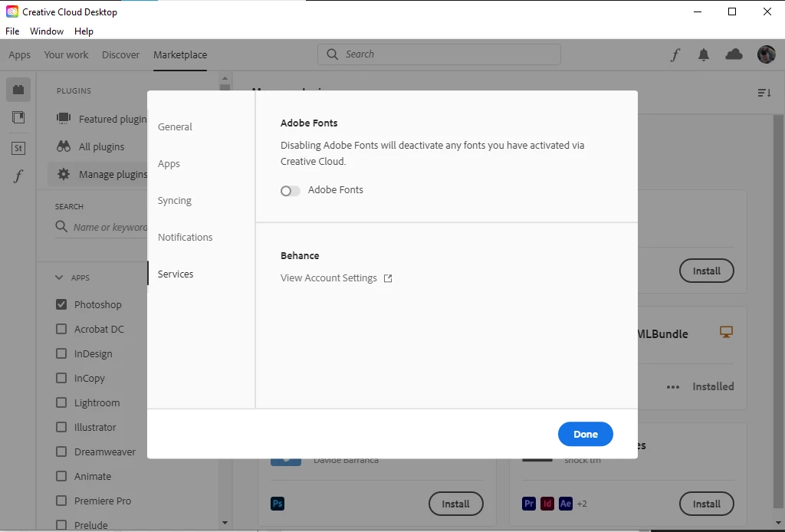Open three-dots menu next to Installed

(x=673, y=387)
